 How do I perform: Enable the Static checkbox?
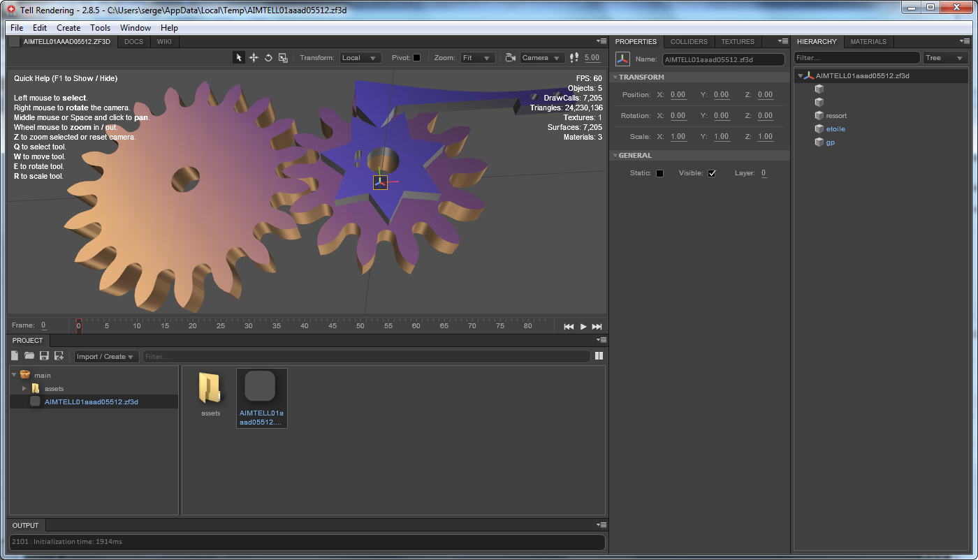pos(659,173)
